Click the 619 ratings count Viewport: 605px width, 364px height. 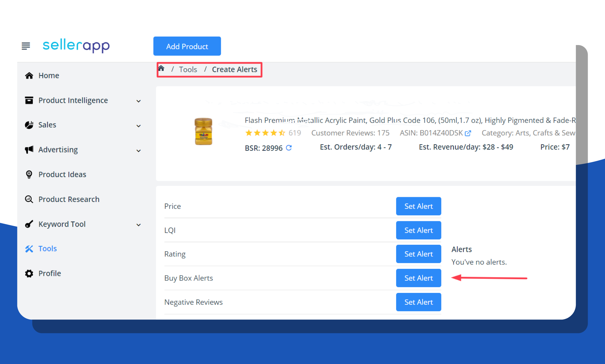[x=295, y=133]
